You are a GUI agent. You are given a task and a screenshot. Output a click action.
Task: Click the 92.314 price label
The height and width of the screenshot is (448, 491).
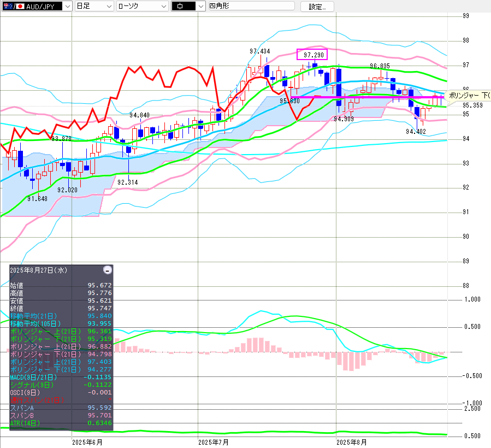[127, 182]
